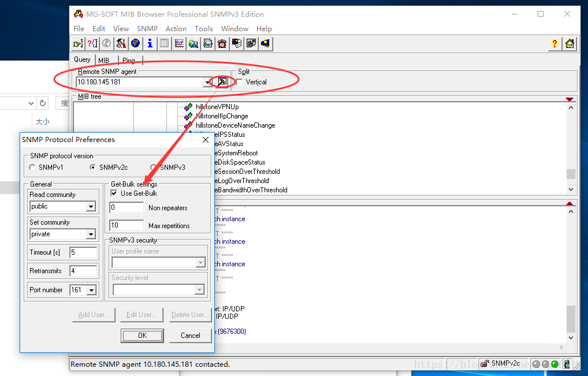Image resolution: width=588 pixels, height=376 pixels.
Task: Open the User profile name dropdown
Action: point(200,262)
